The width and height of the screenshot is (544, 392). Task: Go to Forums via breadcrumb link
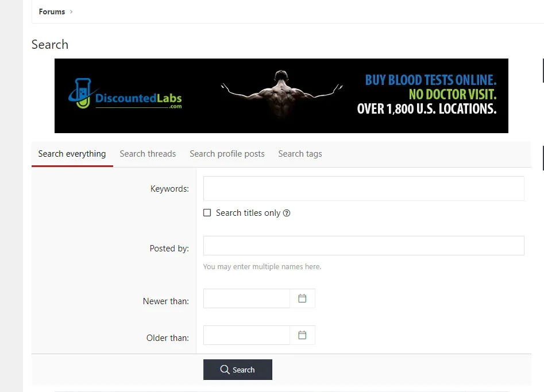[x=52, y=12]
